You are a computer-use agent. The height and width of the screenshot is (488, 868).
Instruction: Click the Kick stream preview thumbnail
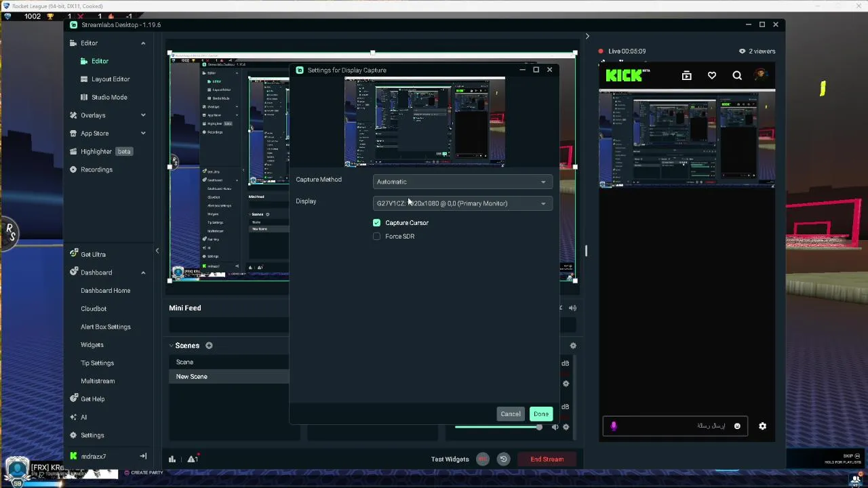(687, 139)
